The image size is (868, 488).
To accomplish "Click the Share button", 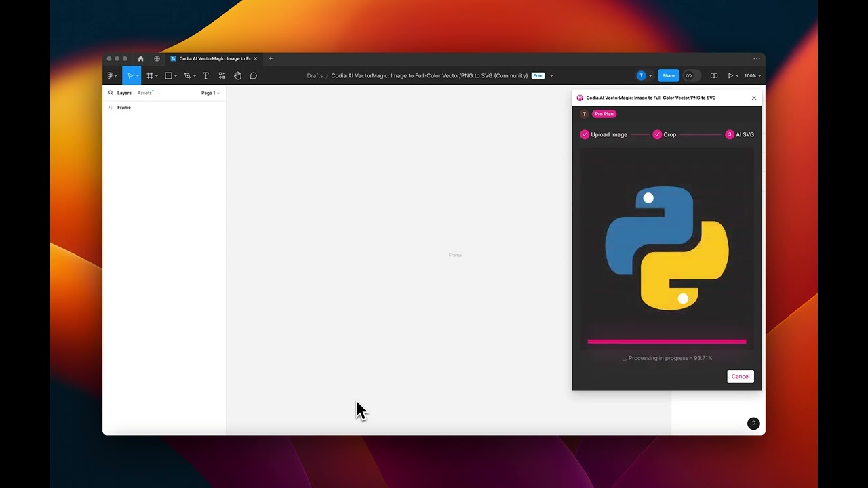I will (x=669, y=75).
